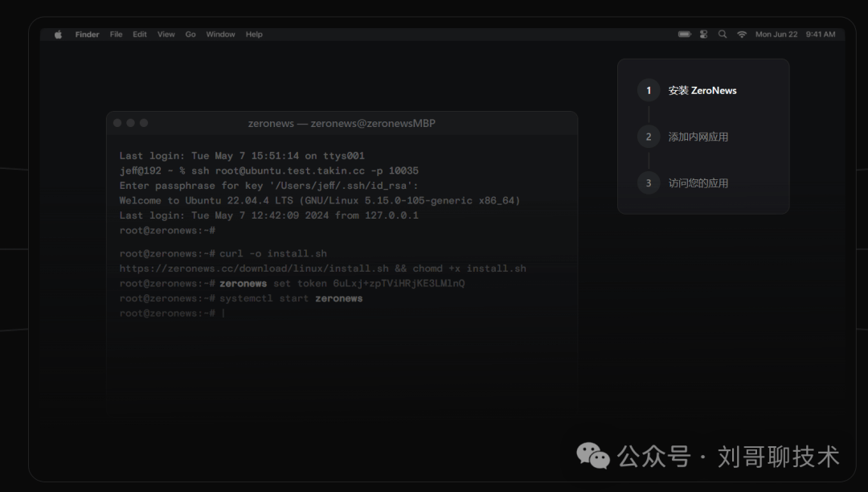Open the Wi-Fi status icon
The image size is (868, 492).
(x=742, y=35)
